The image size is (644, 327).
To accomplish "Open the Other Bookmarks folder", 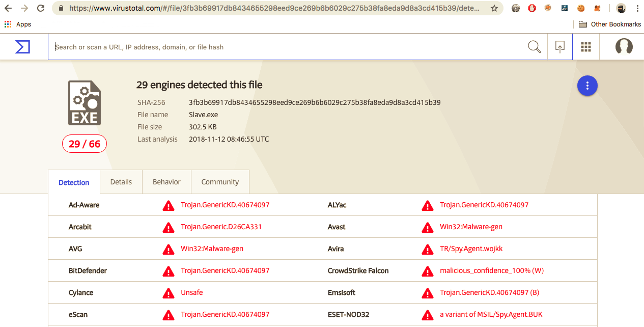I will (x=610, y=24).
